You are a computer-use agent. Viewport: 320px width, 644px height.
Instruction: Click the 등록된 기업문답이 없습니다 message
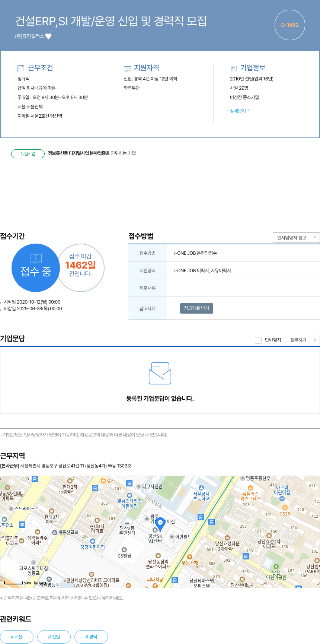(160, 399)
